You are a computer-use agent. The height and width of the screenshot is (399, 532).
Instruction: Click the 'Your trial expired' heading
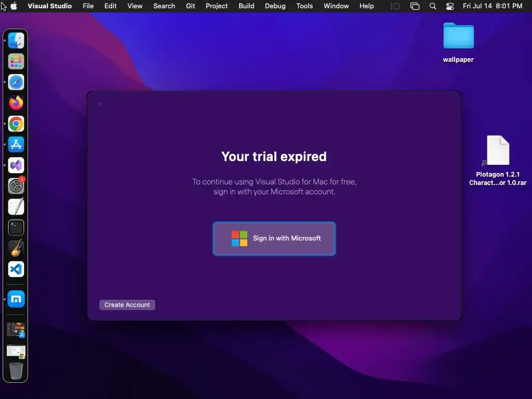274,156
